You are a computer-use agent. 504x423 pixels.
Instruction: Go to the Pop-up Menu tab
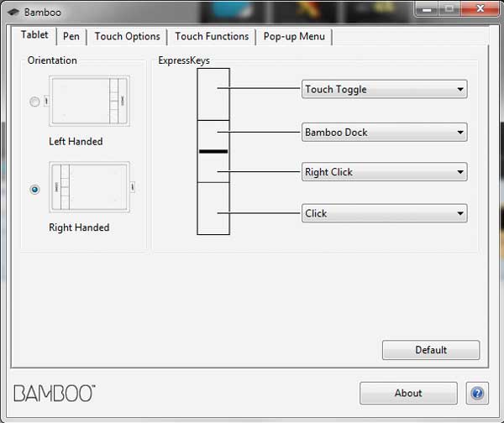pos(294,36)
